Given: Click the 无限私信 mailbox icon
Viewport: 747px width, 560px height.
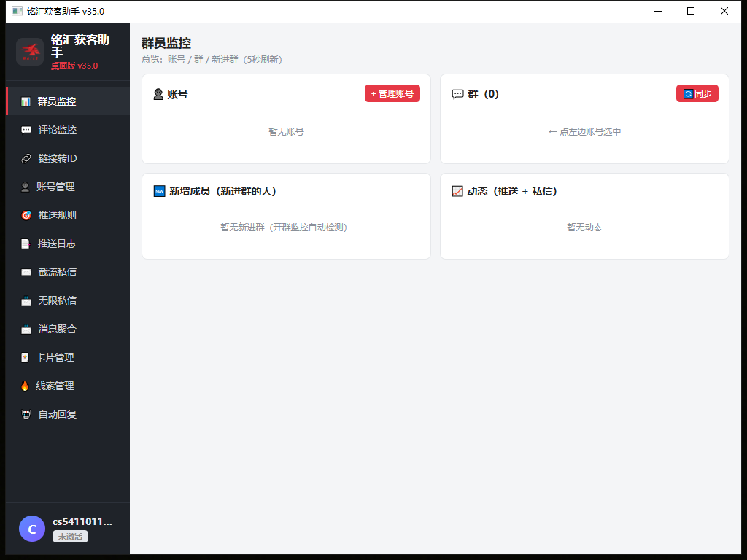Looking at the screenshot, I should [26, 301].
